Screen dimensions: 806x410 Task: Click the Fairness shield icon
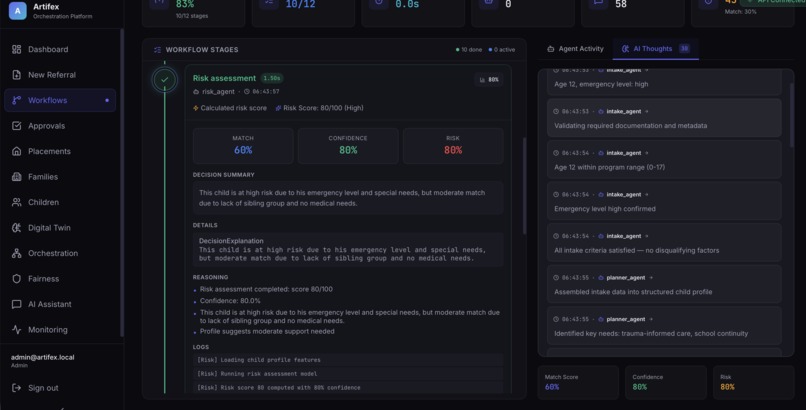point(16,278)
